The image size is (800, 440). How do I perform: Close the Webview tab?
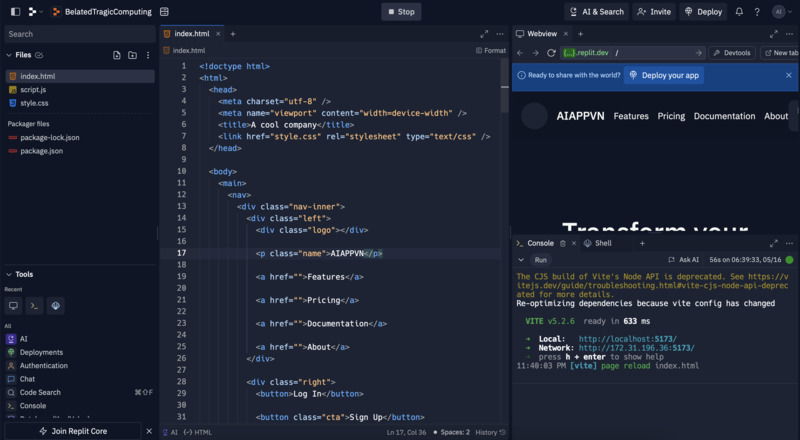tap(565, 34)
